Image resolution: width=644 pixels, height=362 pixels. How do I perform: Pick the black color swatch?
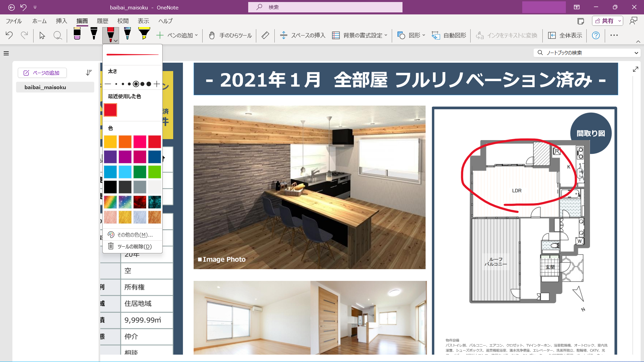(110, 187)
